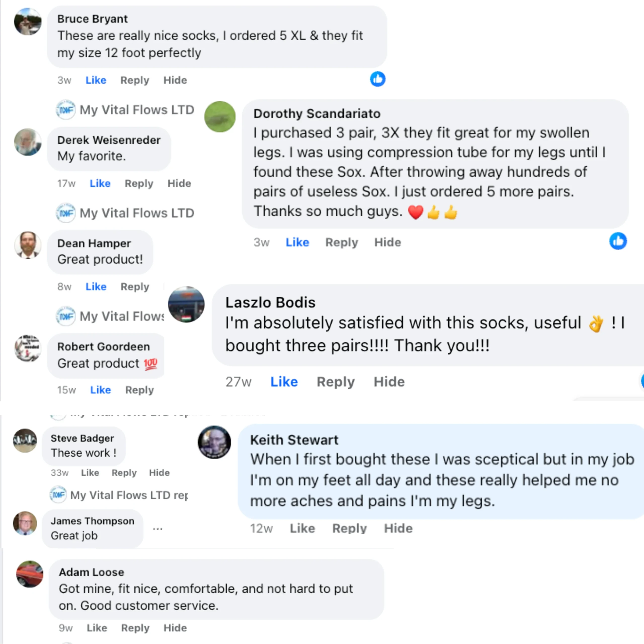This screenshot has width=644, height=644.
Task: Expand My Vital Flows LTD replies under Steve Badger
Action: [128, 495]
